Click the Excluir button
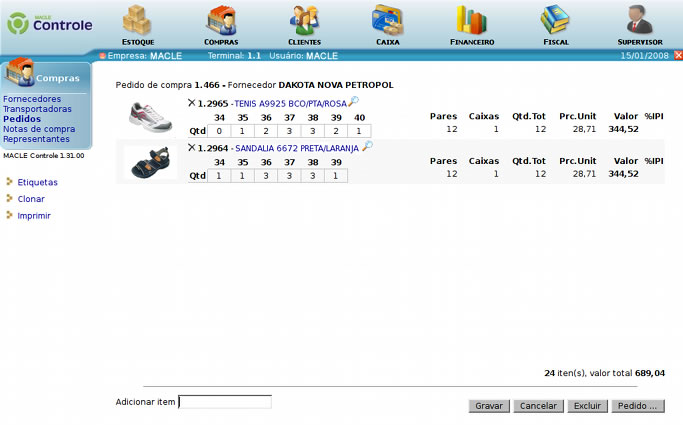Viewport: 683px width, 425px height. (x=587, y=406)
